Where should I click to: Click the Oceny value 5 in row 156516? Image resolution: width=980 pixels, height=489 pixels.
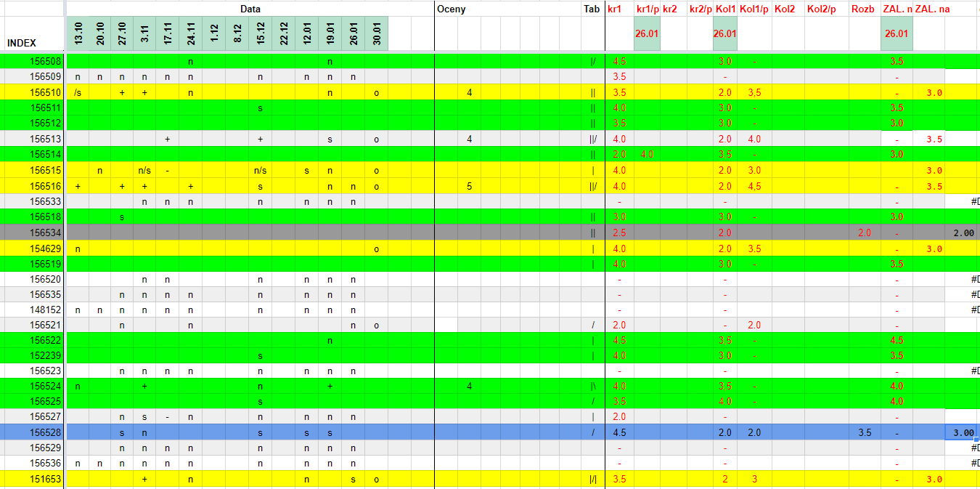pos(470,186)
